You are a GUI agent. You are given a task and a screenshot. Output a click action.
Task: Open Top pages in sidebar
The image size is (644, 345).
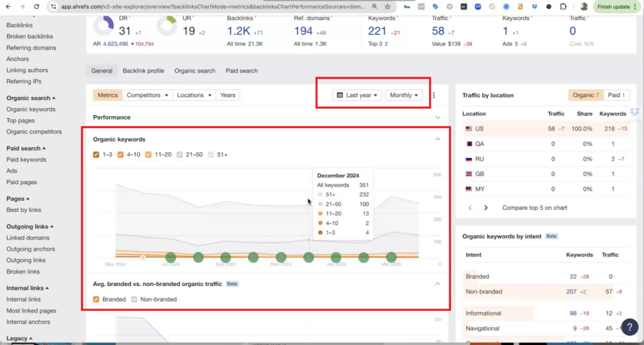click(21, 121)
